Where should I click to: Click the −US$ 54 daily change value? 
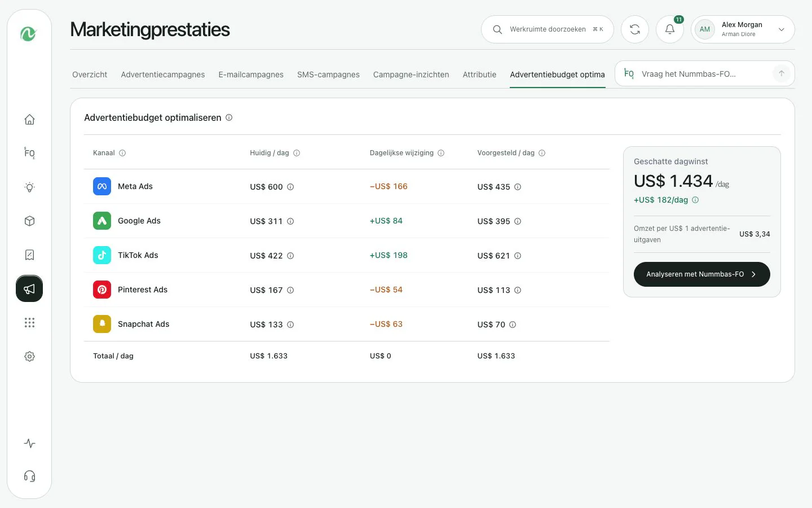(x=386, y=290)
